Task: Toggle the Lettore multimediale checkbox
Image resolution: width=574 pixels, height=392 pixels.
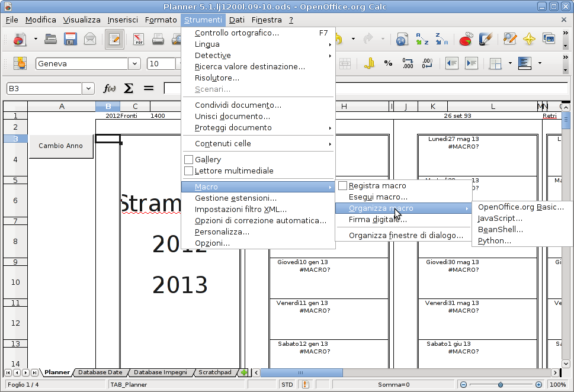Action: click(x=188, y=171)
